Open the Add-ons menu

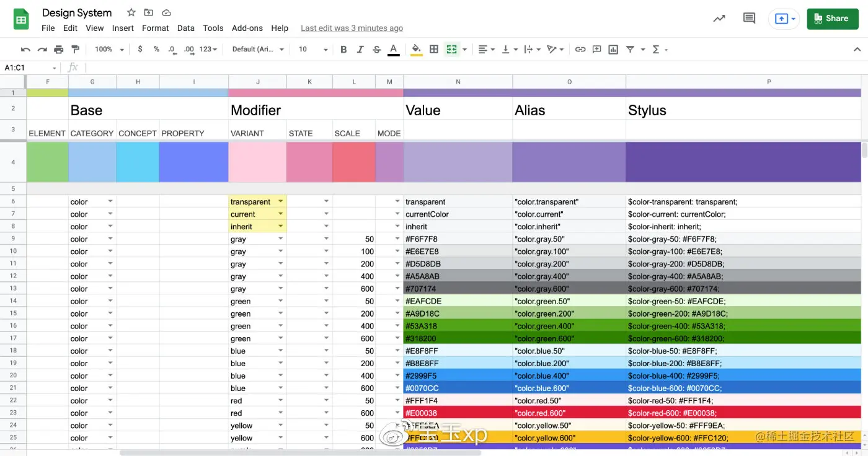[247, 28]
